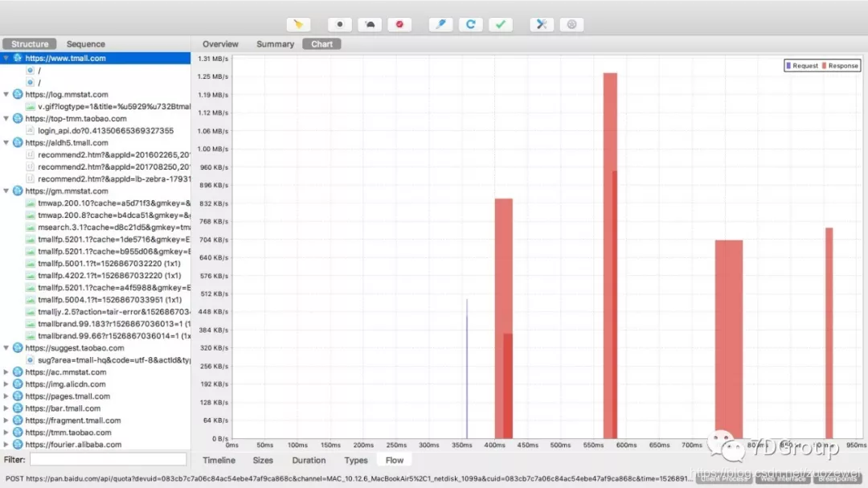Select recommend2.htm?&appId=201602265 request

point(114,154)
